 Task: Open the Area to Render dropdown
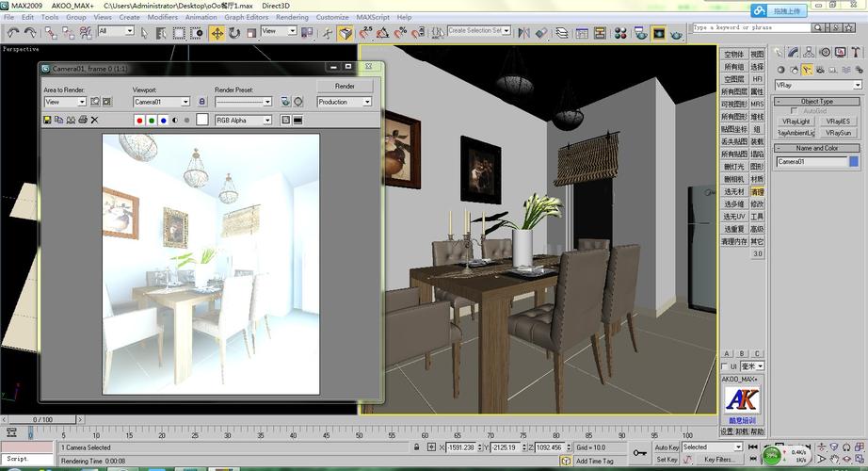[65, 102]
